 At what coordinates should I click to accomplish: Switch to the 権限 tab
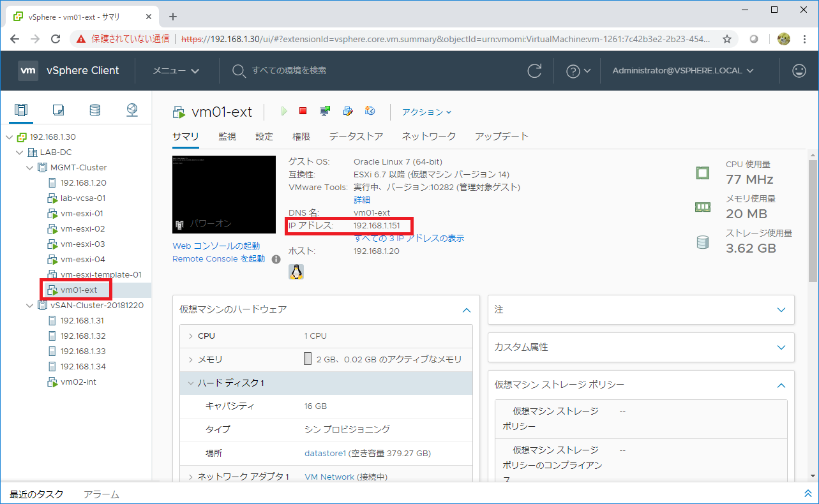[301, 137]
